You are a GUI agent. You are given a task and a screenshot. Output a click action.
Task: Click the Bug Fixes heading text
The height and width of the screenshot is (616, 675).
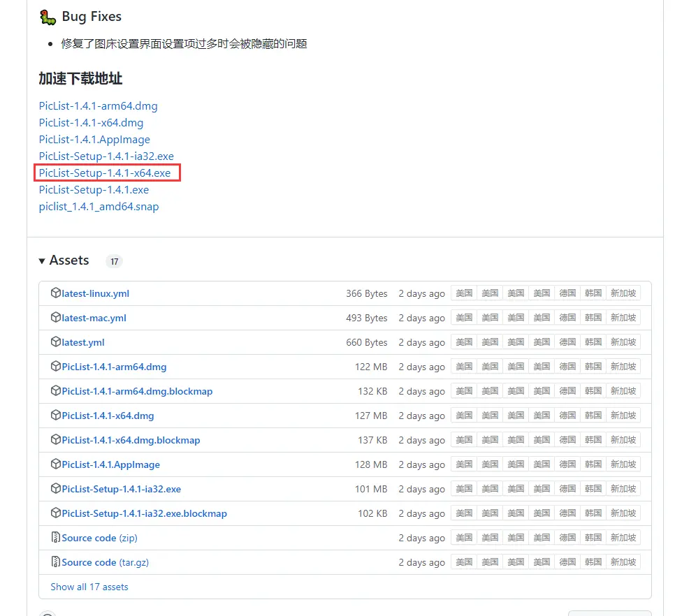92,16
